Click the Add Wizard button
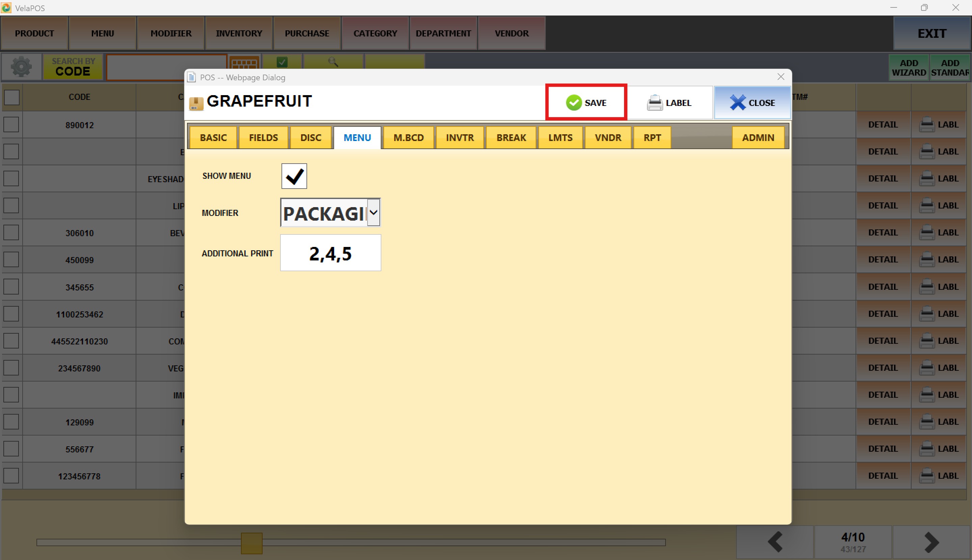Image resolution: width=972 pixels, height=560 pixels. click(909, 68)
